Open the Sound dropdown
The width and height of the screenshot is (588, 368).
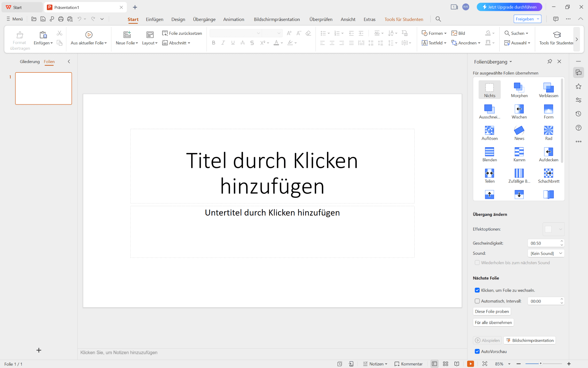560,253
